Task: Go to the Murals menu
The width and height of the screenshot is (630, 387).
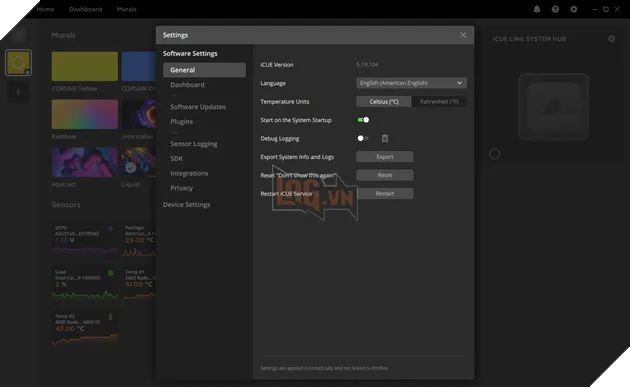Action: 127,9
